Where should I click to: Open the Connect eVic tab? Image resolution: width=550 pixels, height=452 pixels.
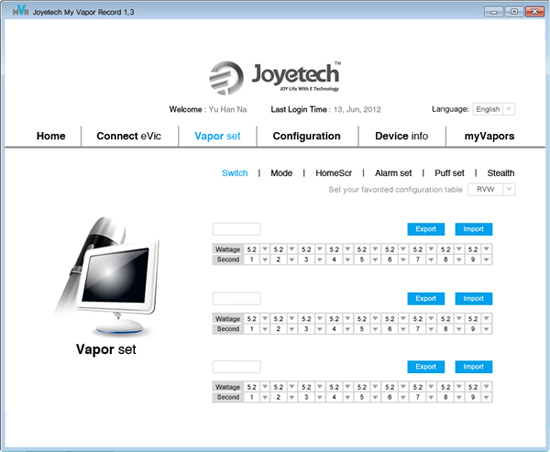click(129, 136)
